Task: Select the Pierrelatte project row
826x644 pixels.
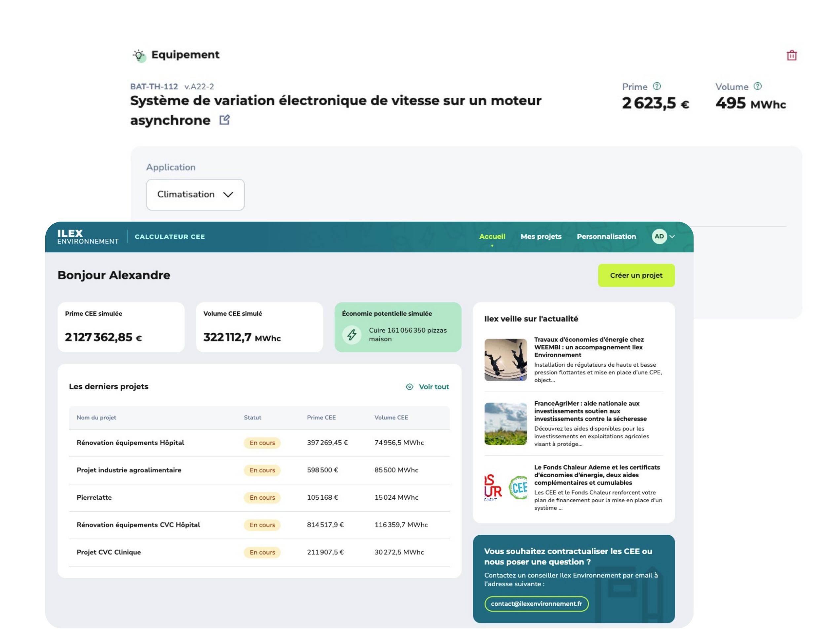Action: 94,497
